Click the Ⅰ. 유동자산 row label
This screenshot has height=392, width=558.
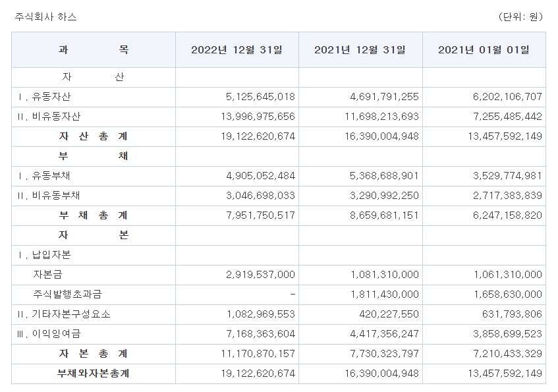tap(44, 97)
